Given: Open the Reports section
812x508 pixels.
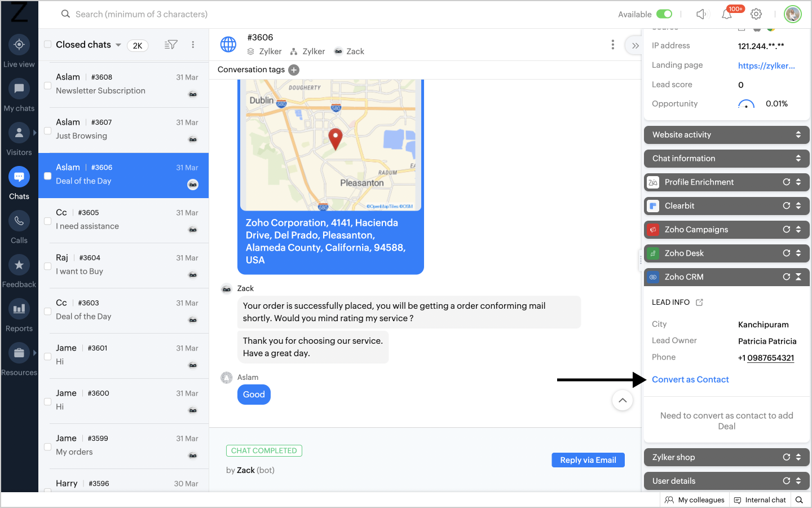Looking at the screenshot, I should 19,315.
